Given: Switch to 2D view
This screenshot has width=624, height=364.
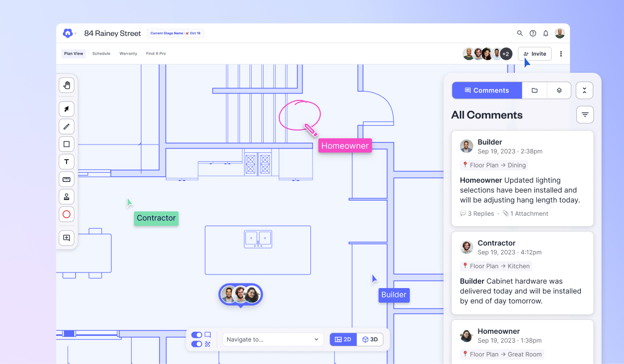Looking at the screenshot, I should click(x=343, y=340).
